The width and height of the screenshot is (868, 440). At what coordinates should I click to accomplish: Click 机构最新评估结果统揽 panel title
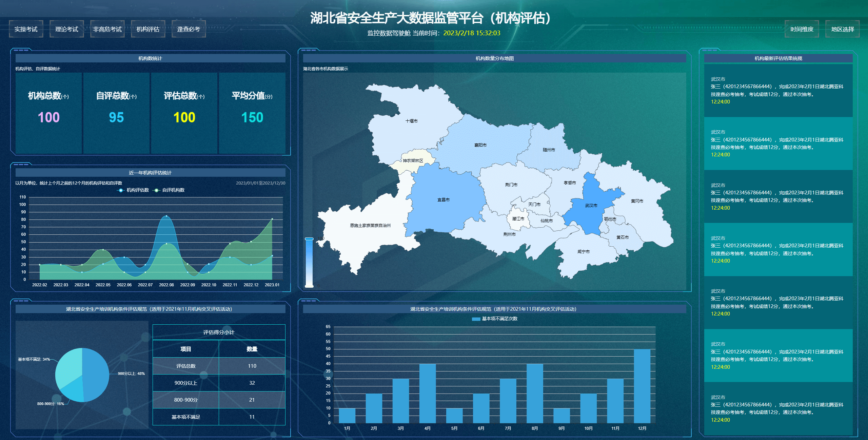(778, 58)
